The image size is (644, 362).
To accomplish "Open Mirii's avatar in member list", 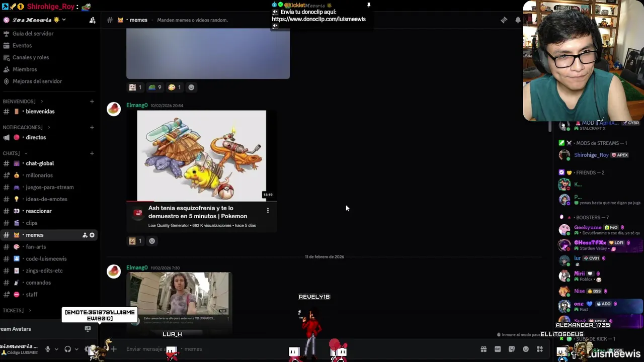I will [x=565, y=276].
